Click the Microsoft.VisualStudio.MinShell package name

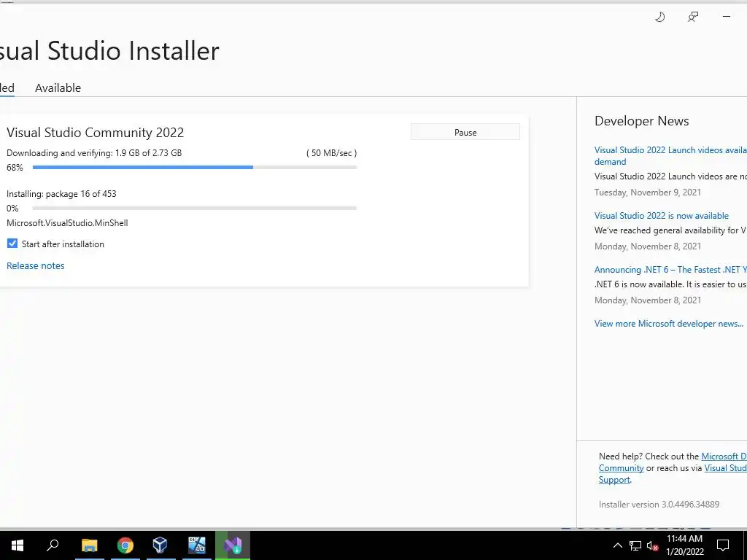[67, 223]
